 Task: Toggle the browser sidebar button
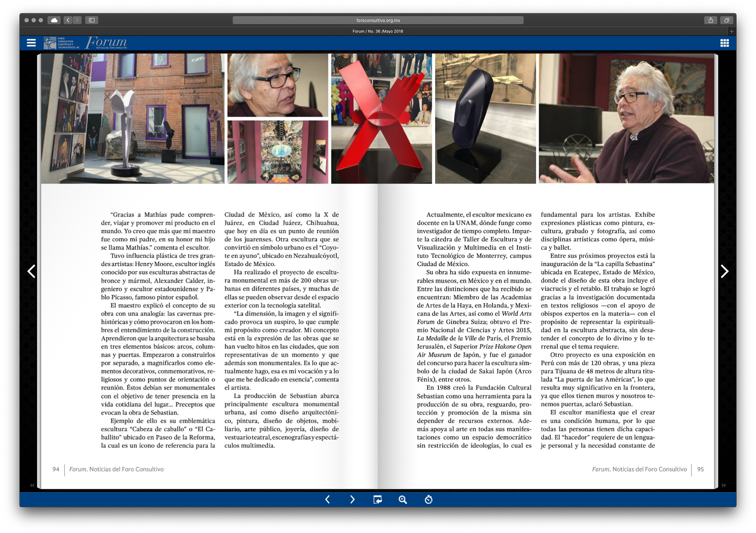(92, 20)
